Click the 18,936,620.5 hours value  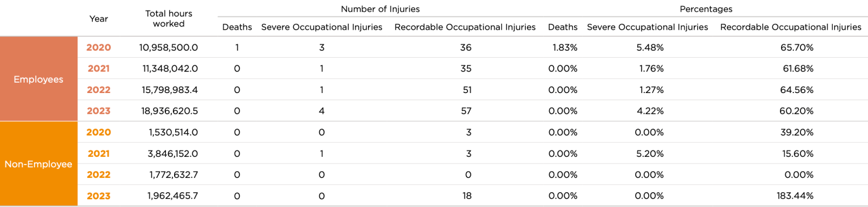(170, 111)
